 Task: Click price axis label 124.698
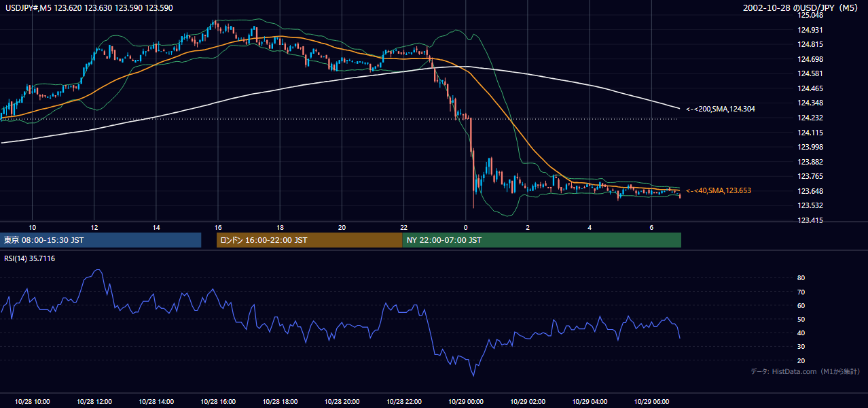click(810, 59)
